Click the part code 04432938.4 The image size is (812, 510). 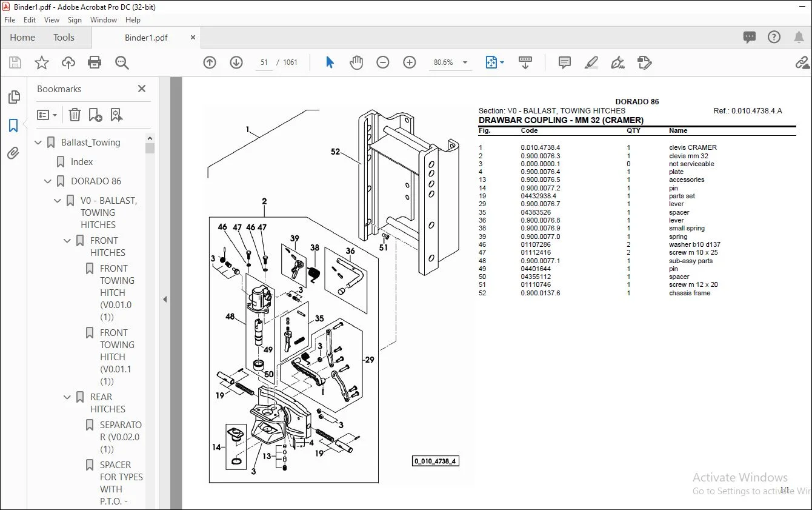[x=538, y=196]
